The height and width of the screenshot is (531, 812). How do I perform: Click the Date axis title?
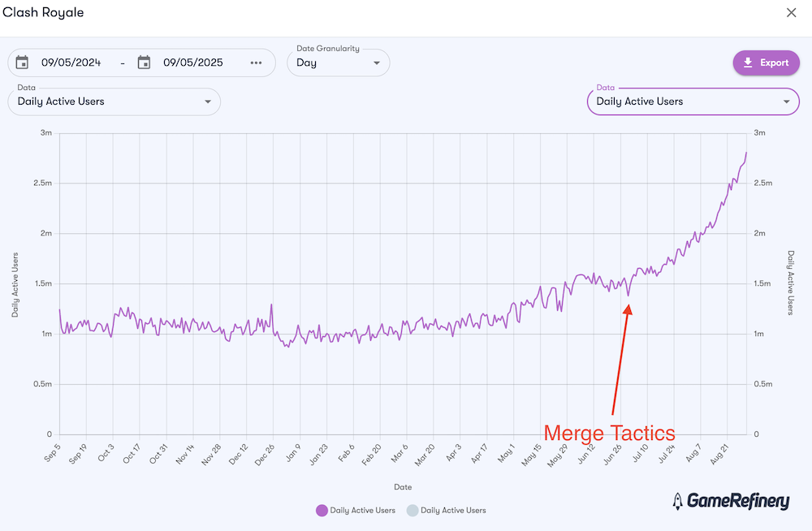pyautogui.click(x=403, y=487)
